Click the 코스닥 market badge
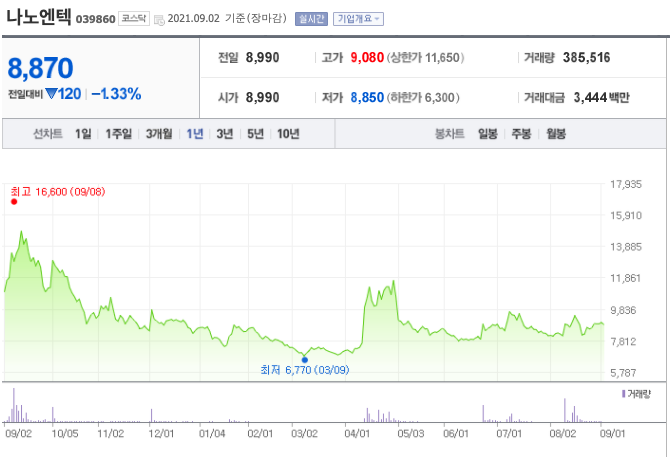The height and width of the screenshot is (457, 670). [134, 18]
